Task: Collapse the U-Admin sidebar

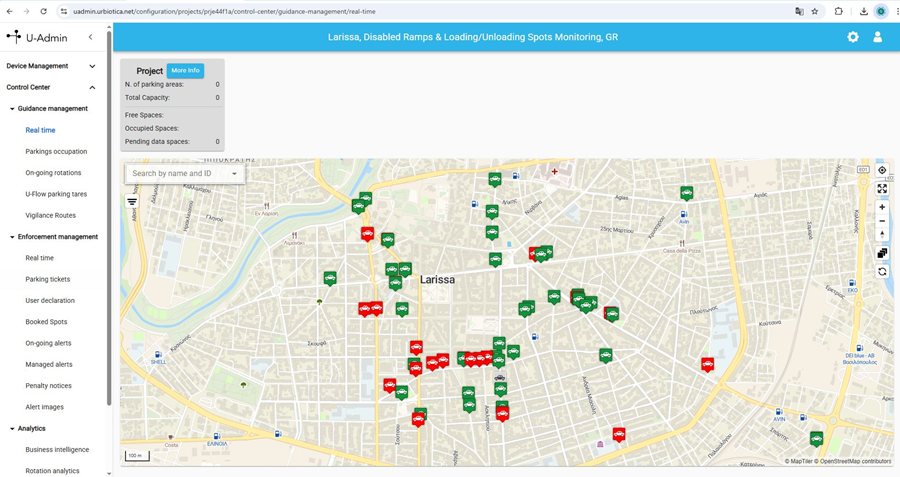Action: pyautogui.click(x=91, y=37)
